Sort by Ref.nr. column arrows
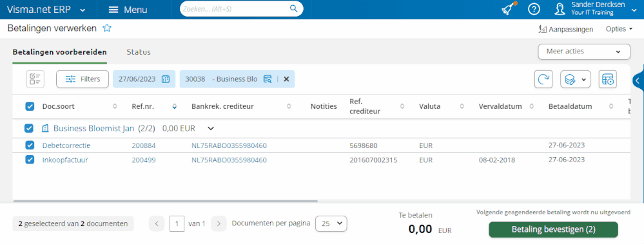644x244 pixels. click(175, 107)
